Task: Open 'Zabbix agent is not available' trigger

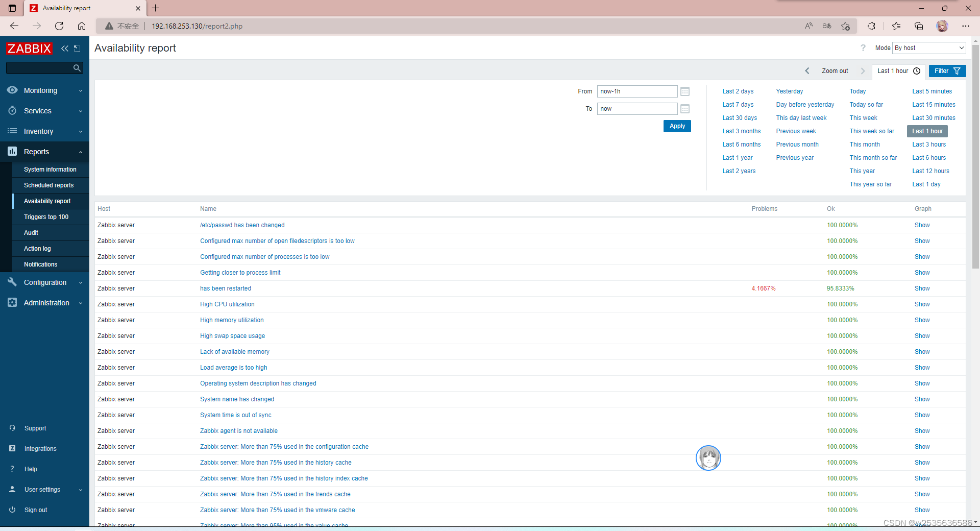Action: point(239,431)
